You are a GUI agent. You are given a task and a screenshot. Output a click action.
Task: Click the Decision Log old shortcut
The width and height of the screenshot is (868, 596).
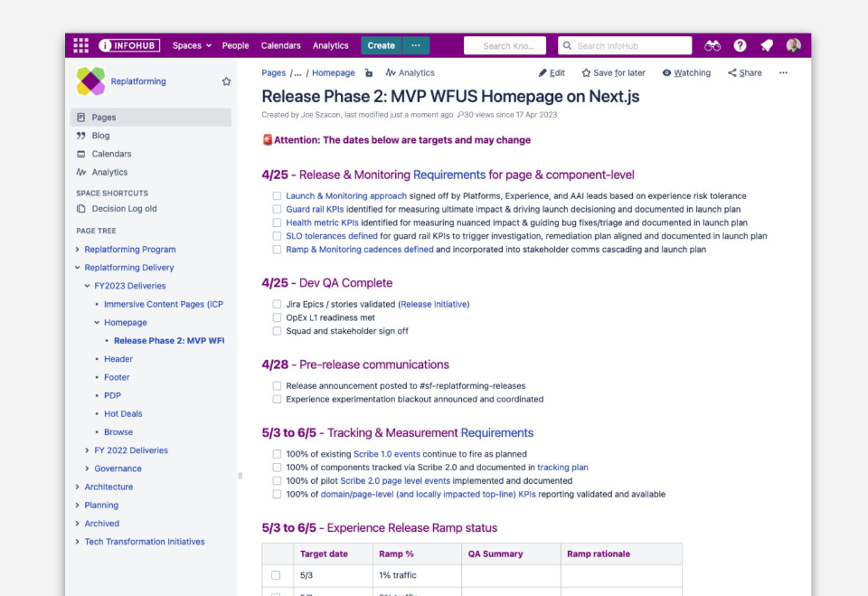click(x=124, y=208)
